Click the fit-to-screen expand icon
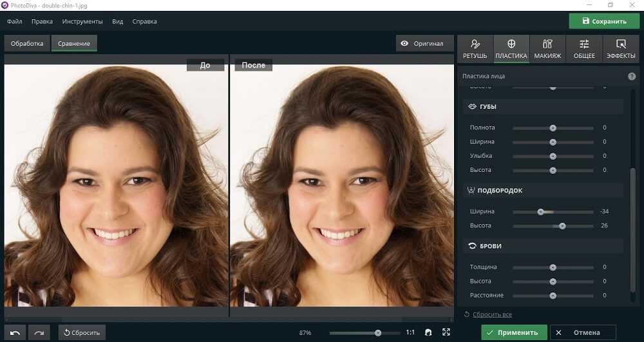Screen dimensions: 644x342 pos(446,332)
